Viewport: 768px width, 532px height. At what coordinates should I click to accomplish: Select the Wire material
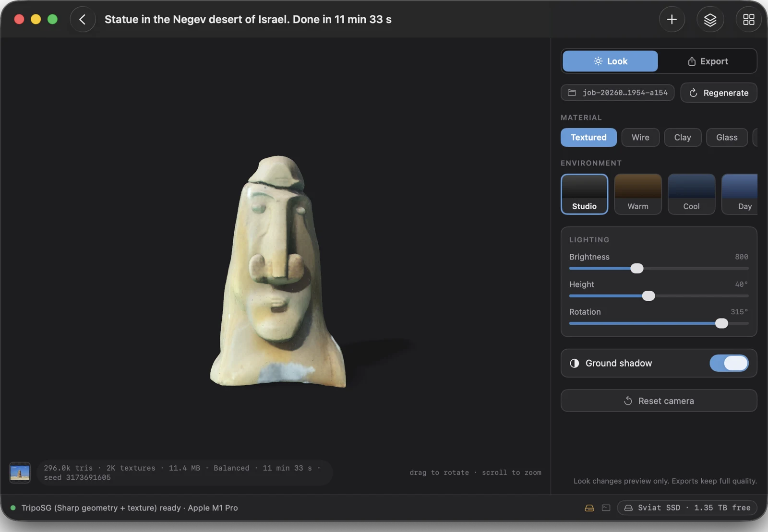coord(640,137)
